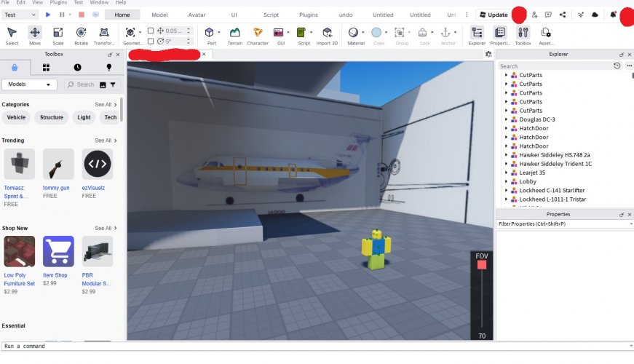Click the Update button
This screenshot has width=634, height=364.
pyautogui.click(x=493, y=15)
